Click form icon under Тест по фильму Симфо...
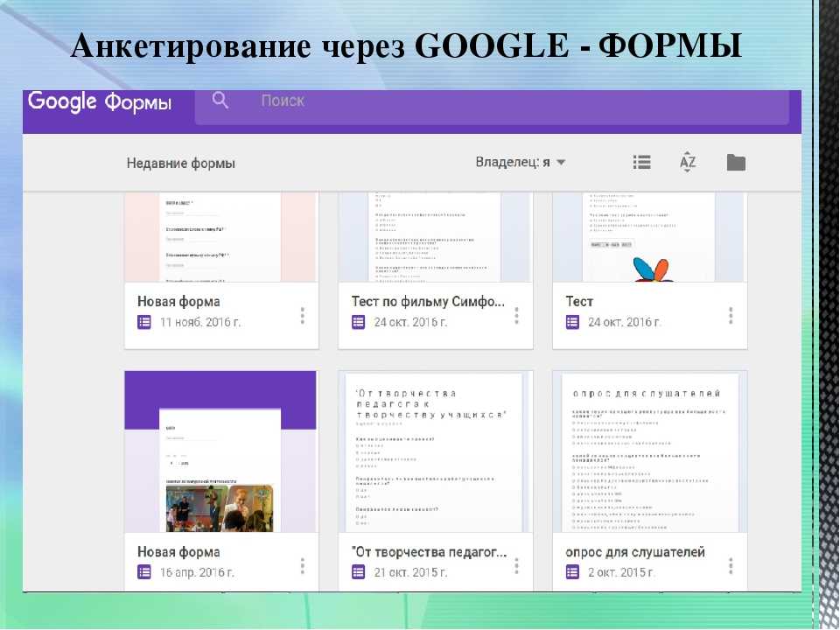This screenshot has width=840, height=630. (x=359, y=322)
